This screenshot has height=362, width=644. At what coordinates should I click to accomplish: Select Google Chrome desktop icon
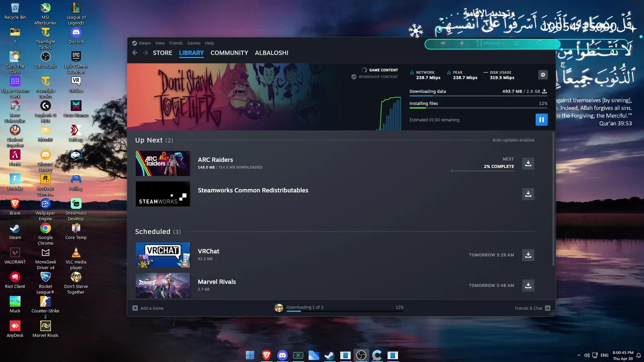pos(45,234)
